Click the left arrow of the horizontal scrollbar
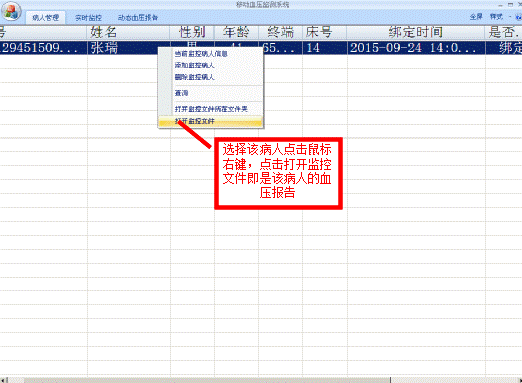Screen dimensions: 522x383 pyautogui.click(x=3, y=380)
